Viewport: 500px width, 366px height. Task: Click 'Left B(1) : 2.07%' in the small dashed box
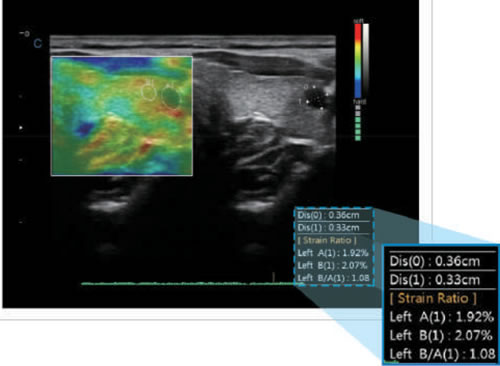[x=332, y=266]
